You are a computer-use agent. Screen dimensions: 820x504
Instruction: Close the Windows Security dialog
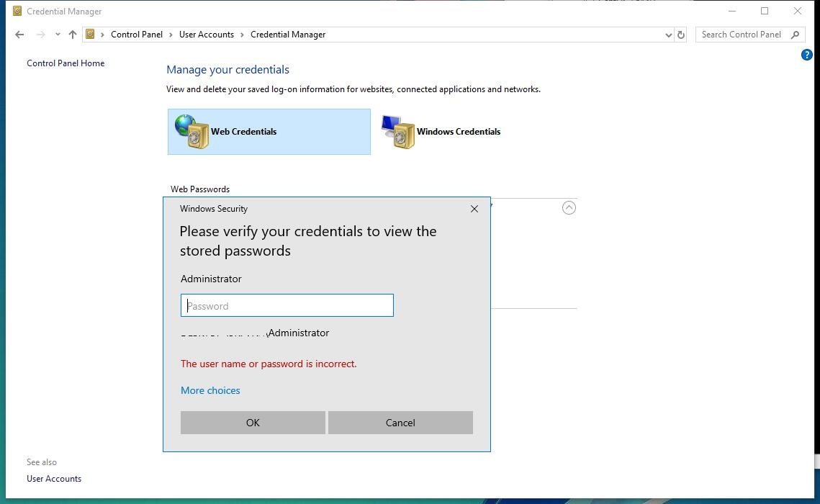(474, 209)
